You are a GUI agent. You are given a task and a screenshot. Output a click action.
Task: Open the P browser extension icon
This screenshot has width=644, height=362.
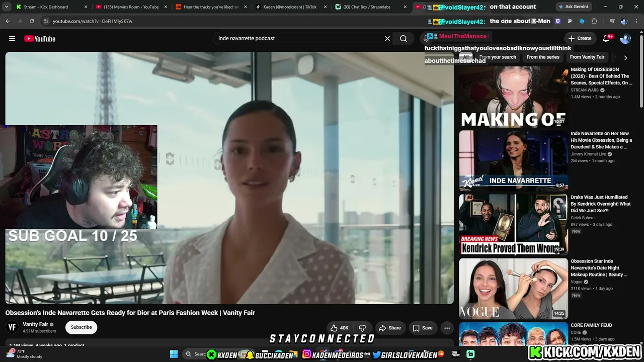point(570,21)
